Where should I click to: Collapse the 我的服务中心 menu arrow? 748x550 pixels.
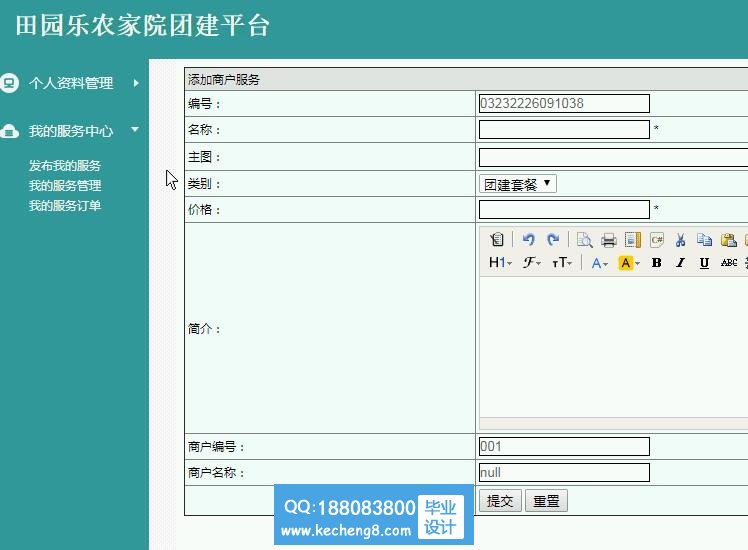[x=135, y=129]
